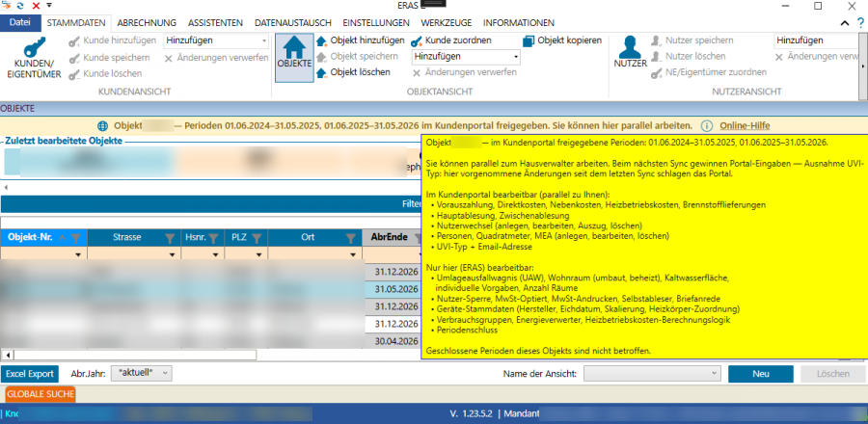
Task: Click NE/Eigentümer zuordnen in ribbon
Action: tap(709, 72)
